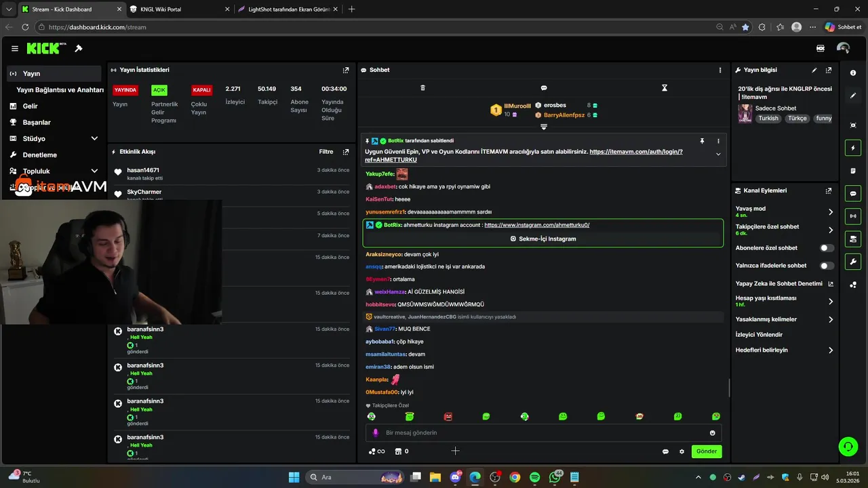The width and height of the screenshot is (868, 488).
Task: Click the green support headset button
Action: pyautogui.click(x=848, y=446)
